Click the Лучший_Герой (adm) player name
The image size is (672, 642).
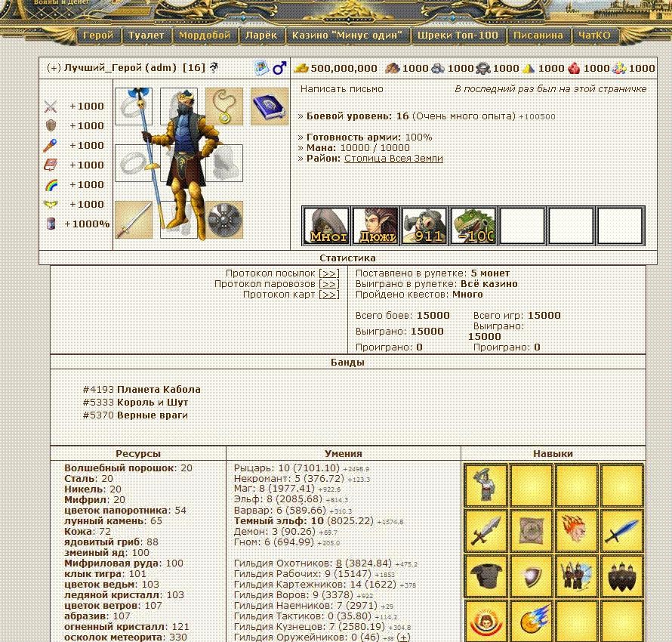pyautogui.click(x=120, y=68)
